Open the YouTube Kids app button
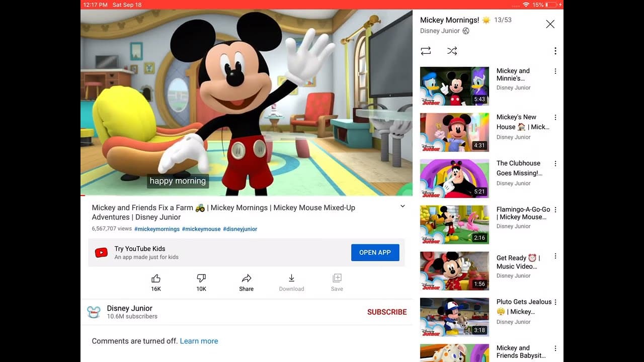Viewport: 644px width, 362px height. pos(375,252)
